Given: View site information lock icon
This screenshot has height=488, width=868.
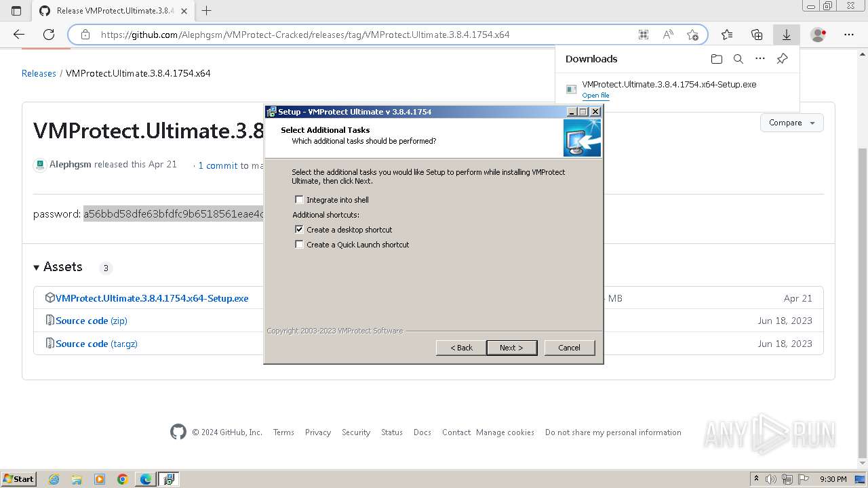Looking at the screenshot, I should tap(85, 35).
